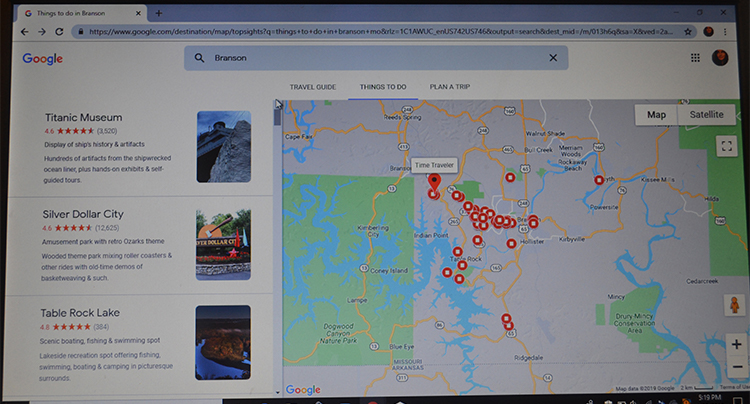The width and height of the screenshot is (750, 404).
Task: Clear the Branson search text
Action: coord(553,58)
